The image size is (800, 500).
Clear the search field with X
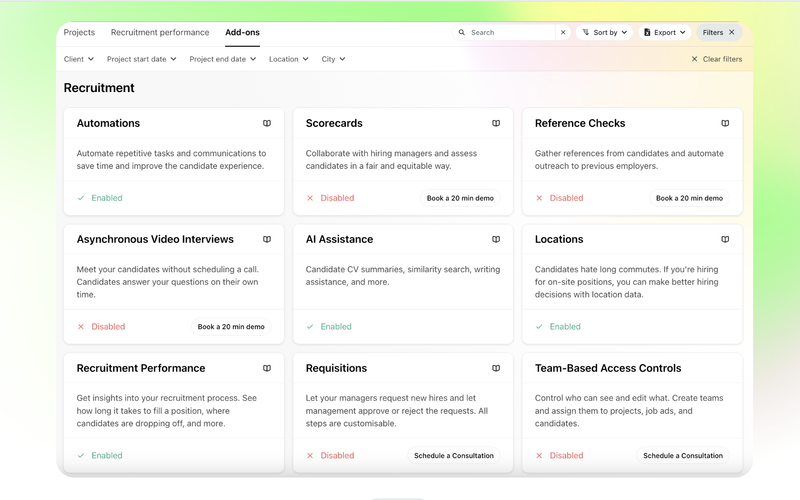click(x=563, y=33)
